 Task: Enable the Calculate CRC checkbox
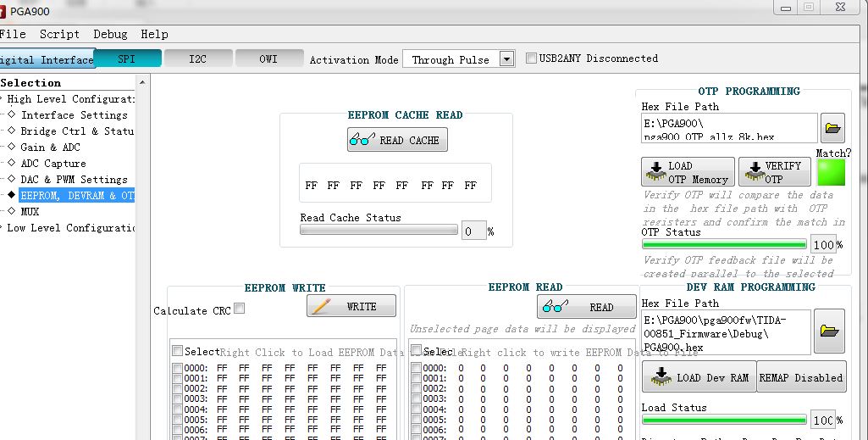[x=239, y=308]
